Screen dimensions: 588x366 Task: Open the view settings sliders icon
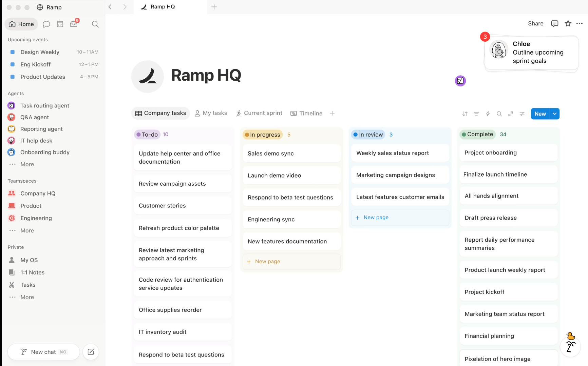[522, 114]
